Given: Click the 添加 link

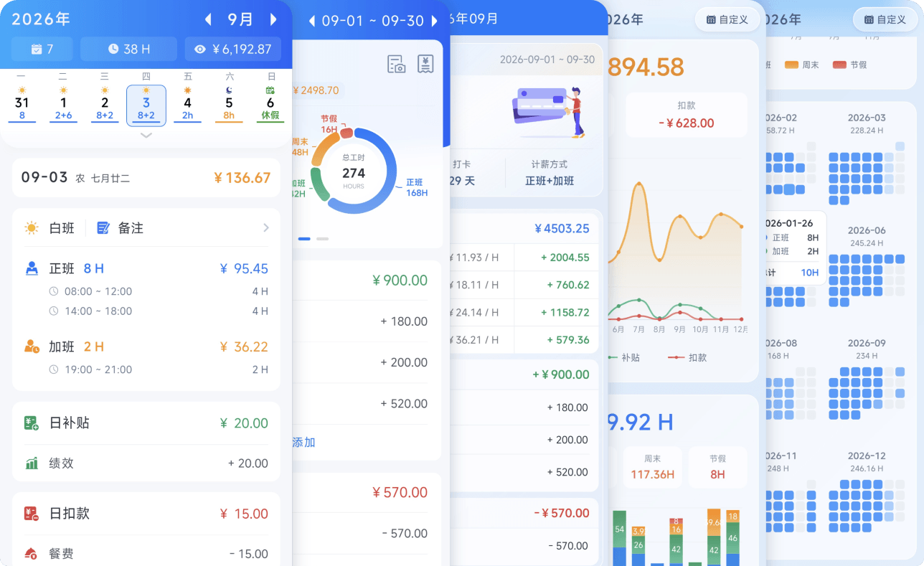Looking at the screenshot, I should pos(303,443).
